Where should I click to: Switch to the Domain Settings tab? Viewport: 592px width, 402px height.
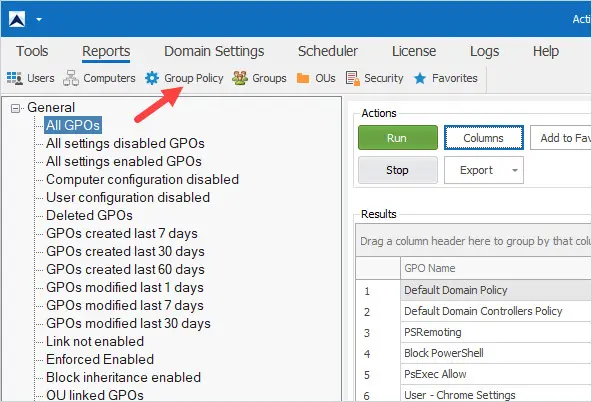coord(214,51)
